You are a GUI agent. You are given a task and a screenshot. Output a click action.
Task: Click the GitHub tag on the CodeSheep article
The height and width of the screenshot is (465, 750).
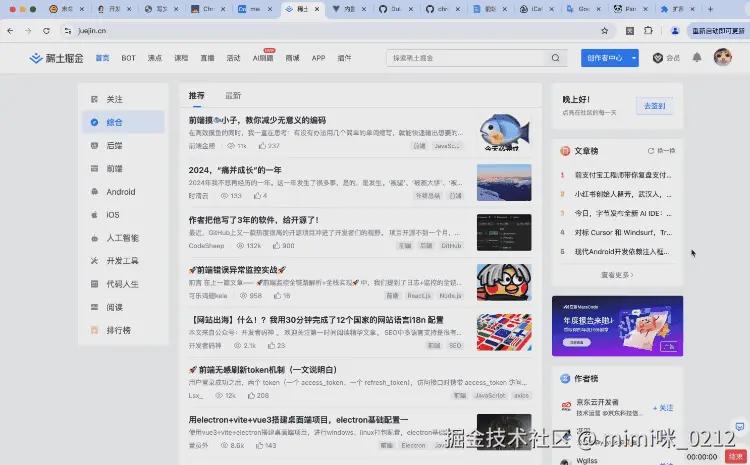[x=451, y=245]
